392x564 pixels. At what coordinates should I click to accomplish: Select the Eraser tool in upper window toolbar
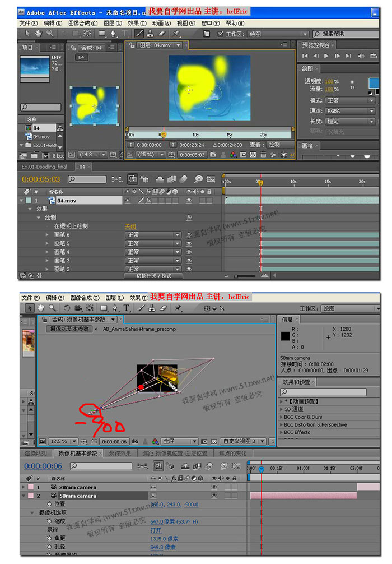tap(162, 34)
